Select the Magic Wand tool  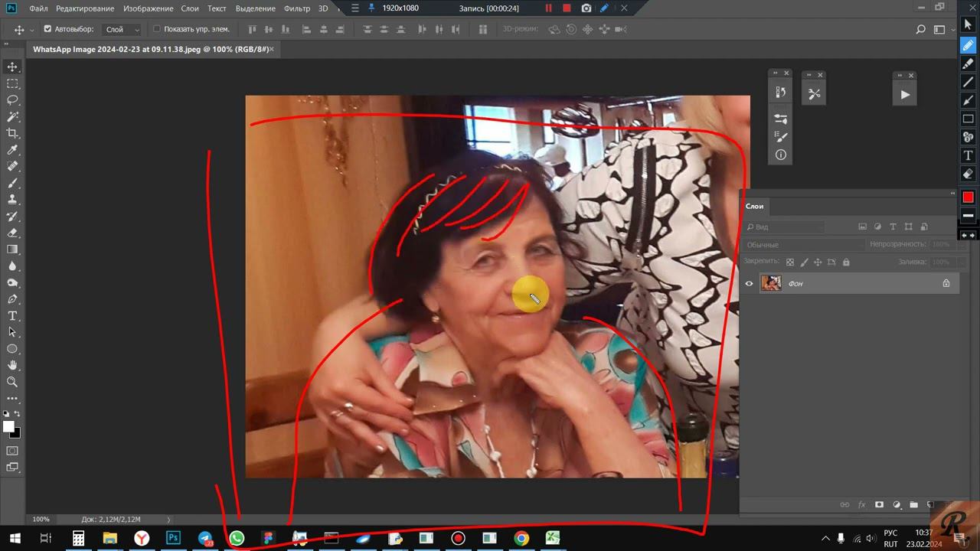[x=12, y=117]
